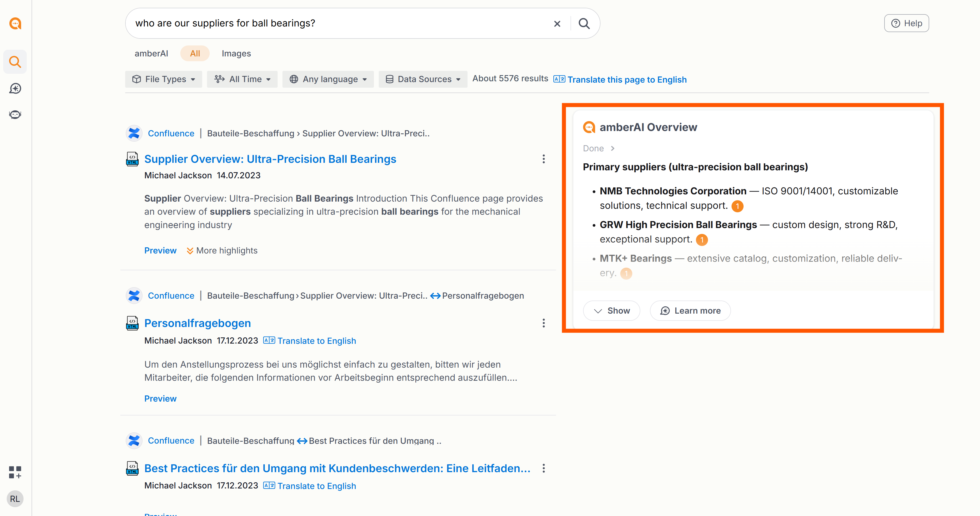Expand the Done status steps in amberAI Overview

(599, 148)
